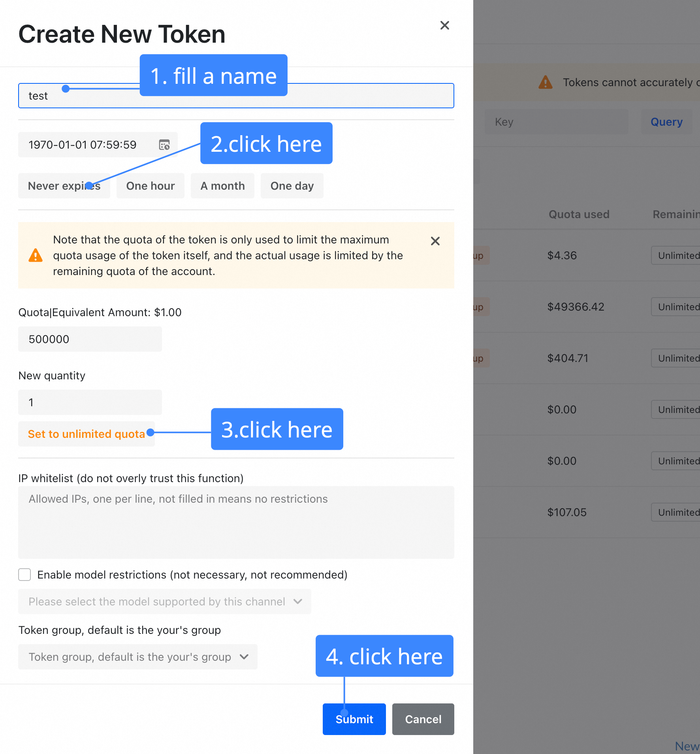
Task: Click the quota input showing 500000
Action: pyautogui.click(x=90, y=339)
